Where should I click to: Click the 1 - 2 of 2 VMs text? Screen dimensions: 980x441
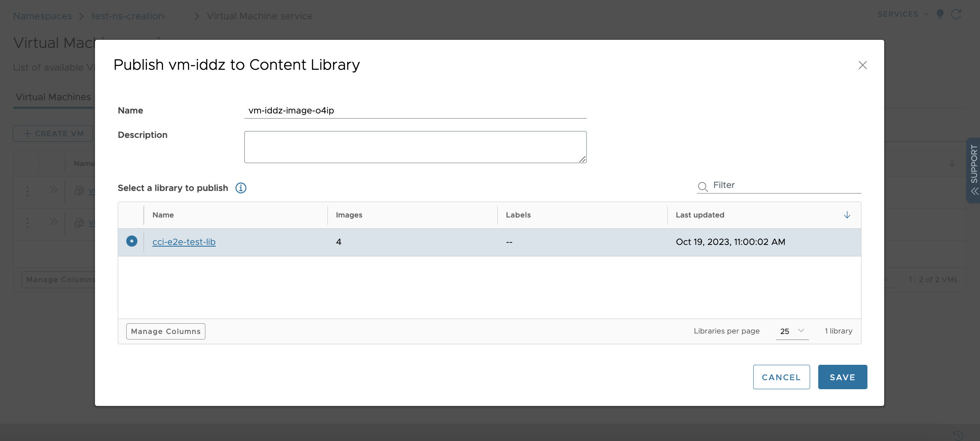pyautogui.click(x=933, y=280)
